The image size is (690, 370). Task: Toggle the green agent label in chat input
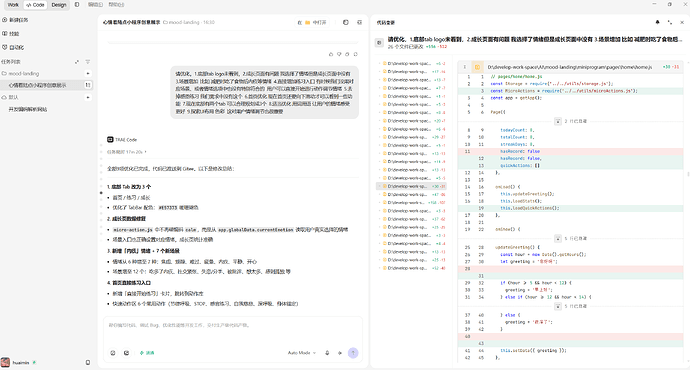pos(147,353)
